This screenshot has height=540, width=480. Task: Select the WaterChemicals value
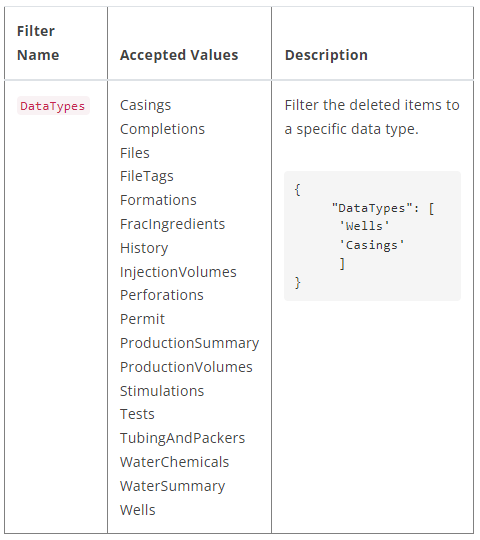pos(174,462)
